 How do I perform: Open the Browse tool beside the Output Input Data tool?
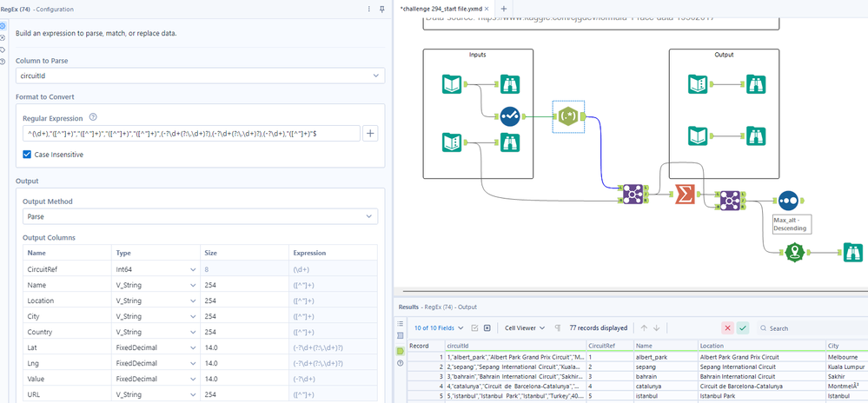pyautogui.click(x=756, y=135)
